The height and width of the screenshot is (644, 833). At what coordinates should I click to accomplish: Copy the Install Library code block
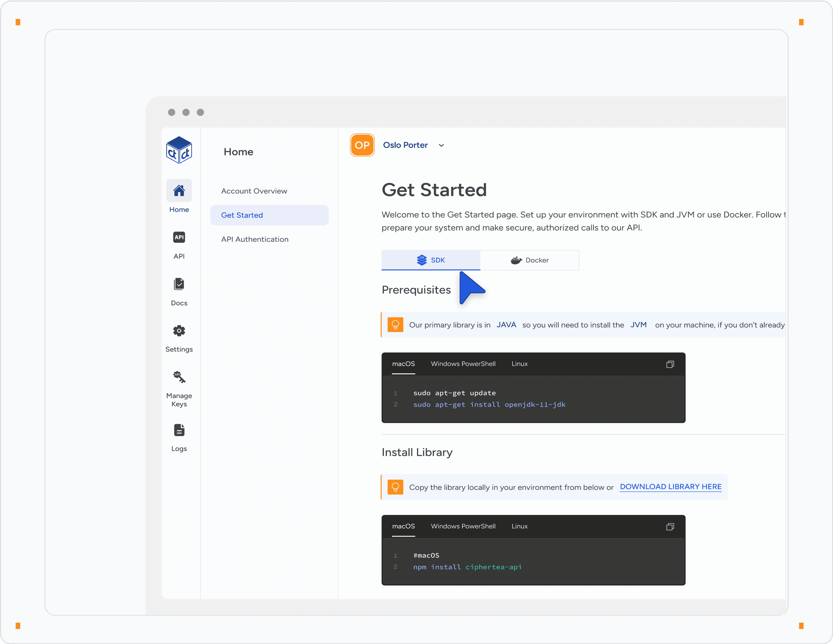[x=670, y=527]
